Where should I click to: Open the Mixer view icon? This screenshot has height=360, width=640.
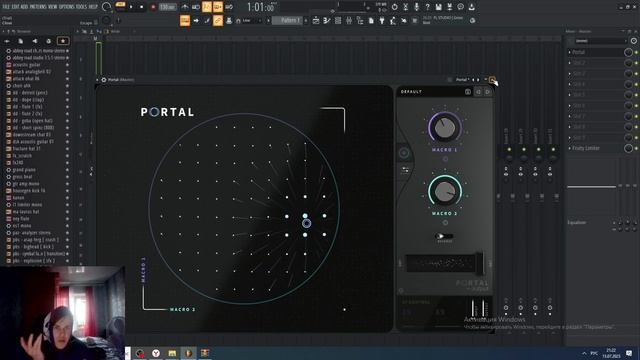[x=349, y=20]
